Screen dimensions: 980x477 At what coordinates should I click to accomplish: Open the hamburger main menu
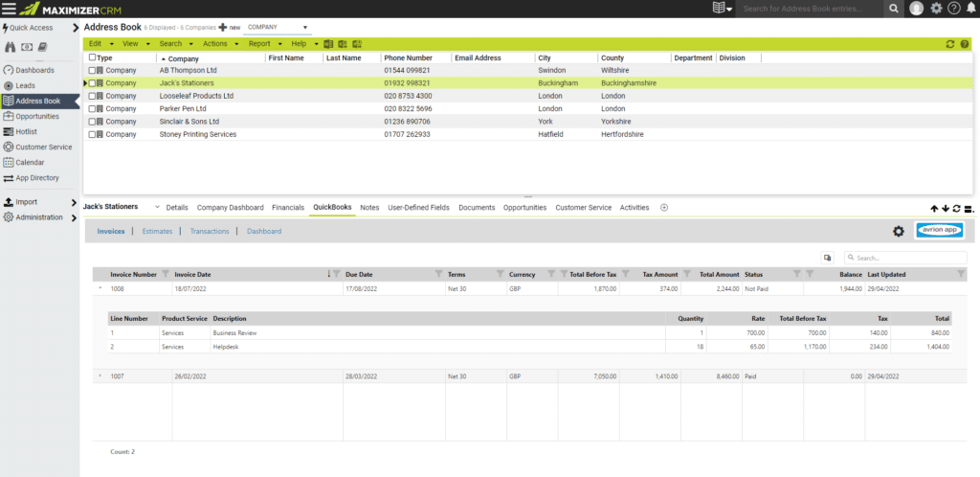10,9
